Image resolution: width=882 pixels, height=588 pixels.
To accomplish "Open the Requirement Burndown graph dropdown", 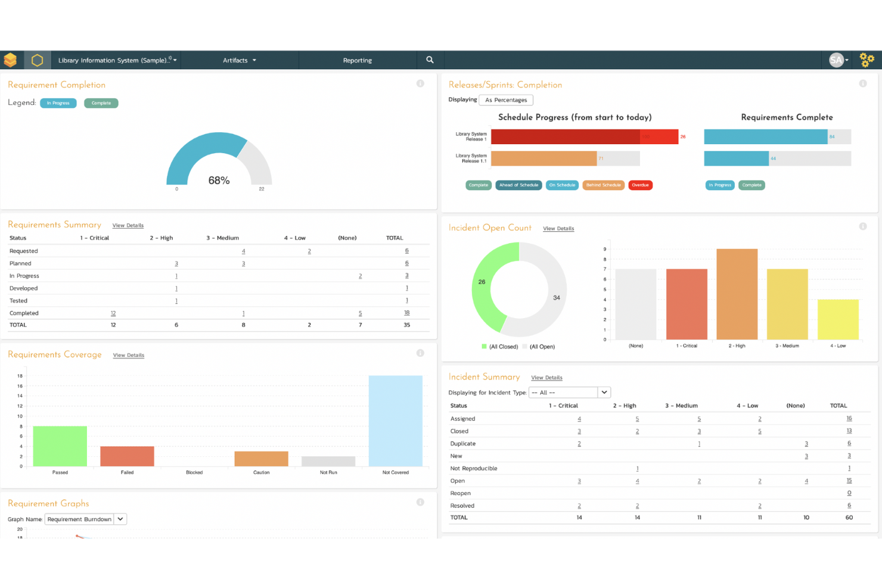I will tap(86, 519).
